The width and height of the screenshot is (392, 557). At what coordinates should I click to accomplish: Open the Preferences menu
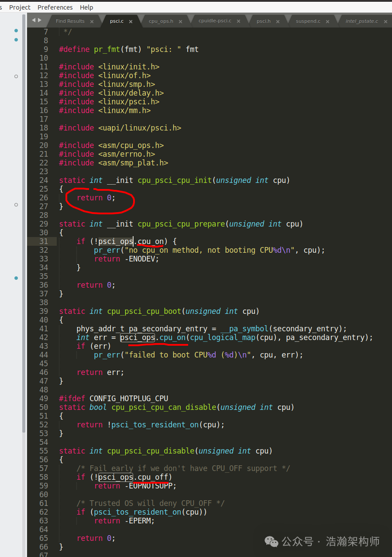(55, 7)
